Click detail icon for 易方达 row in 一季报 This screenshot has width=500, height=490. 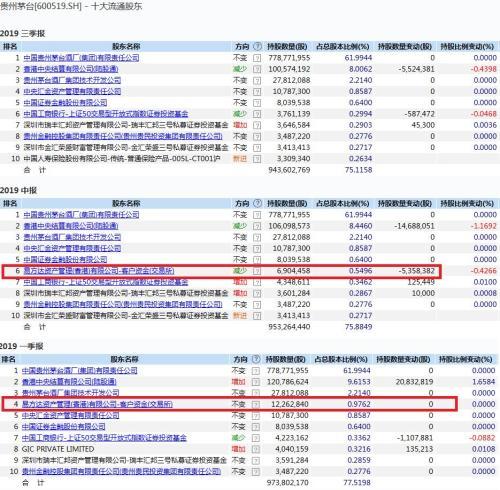(x=256, y=405)
